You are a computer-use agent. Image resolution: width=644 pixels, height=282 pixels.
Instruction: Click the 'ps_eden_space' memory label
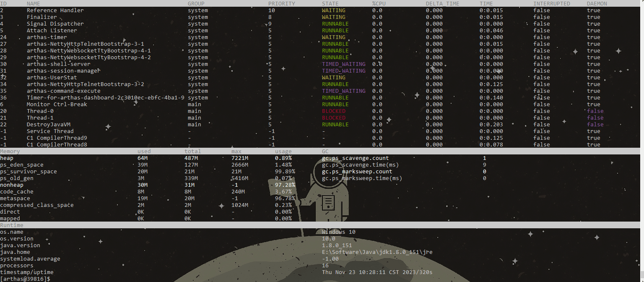tap(22, 165)
